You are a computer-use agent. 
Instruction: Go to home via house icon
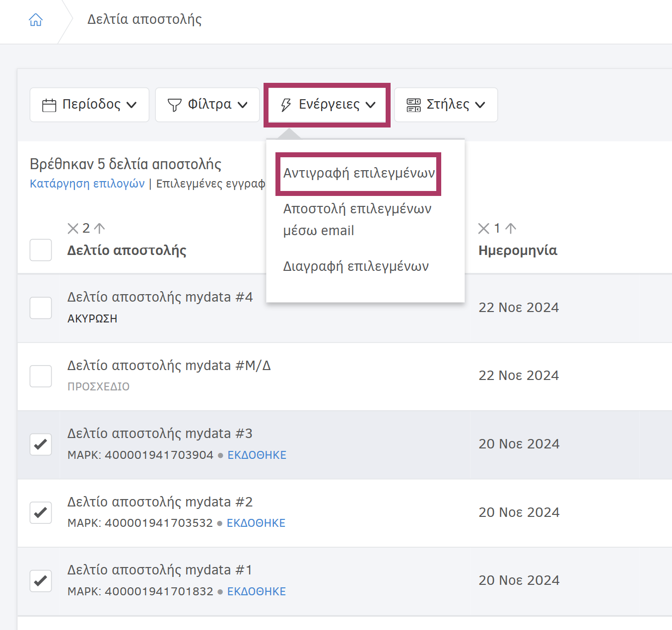click(x=36, y=20)
